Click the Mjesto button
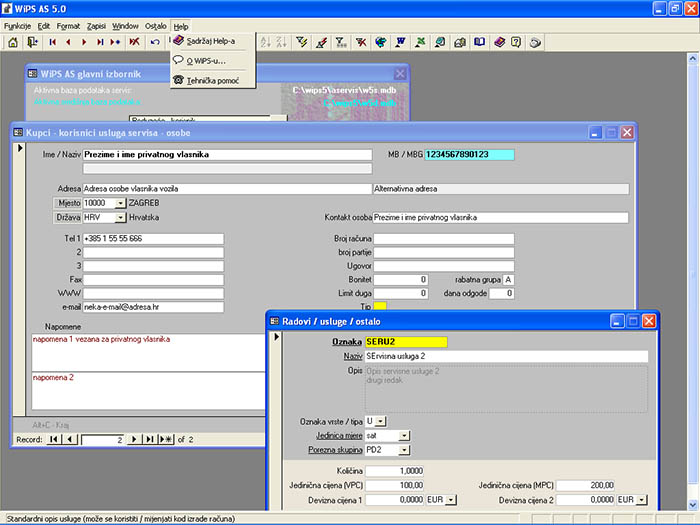Image resolution: width=700 pixels, height=525 pixels. (x=67, y=203)
